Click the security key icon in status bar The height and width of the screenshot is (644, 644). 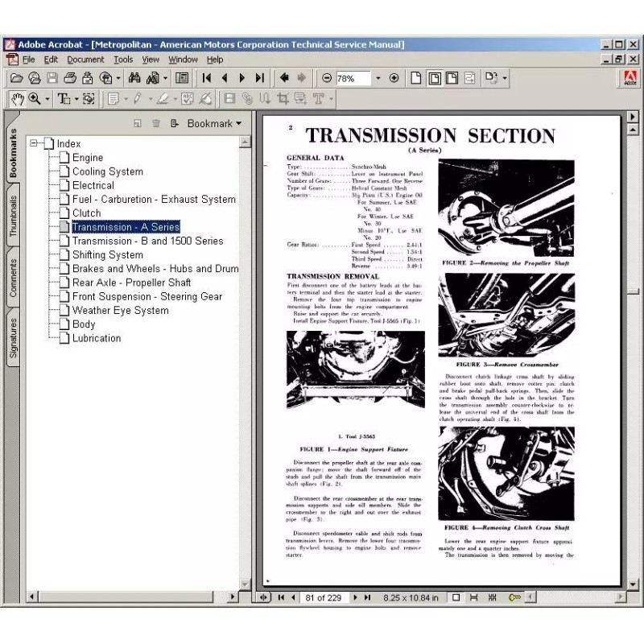pos(514,597)
